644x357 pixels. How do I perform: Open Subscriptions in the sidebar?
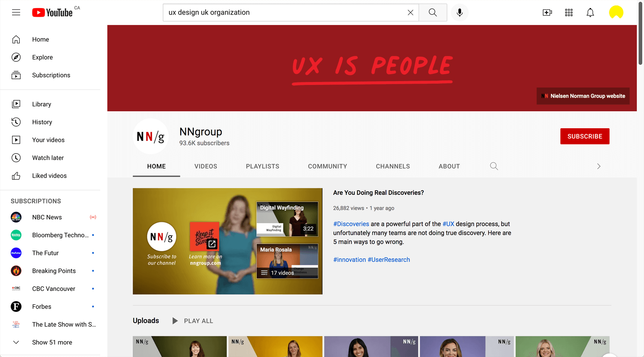tap(50, 75)
